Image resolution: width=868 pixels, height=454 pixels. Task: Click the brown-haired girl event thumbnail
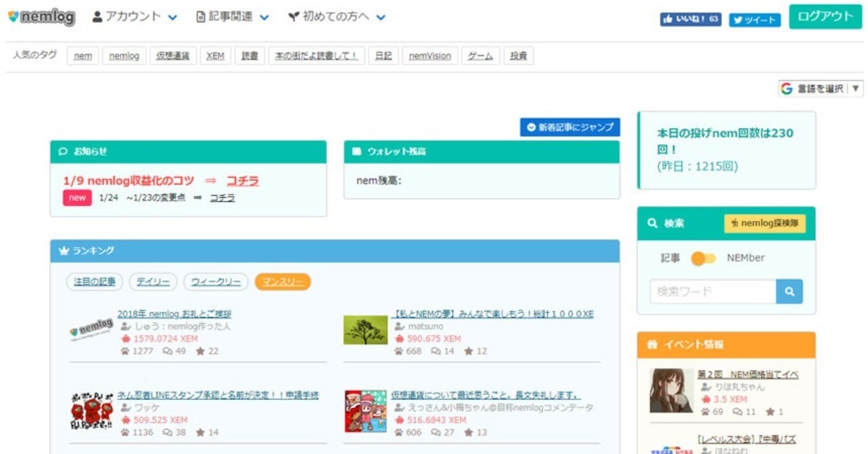tap(671, 391)
